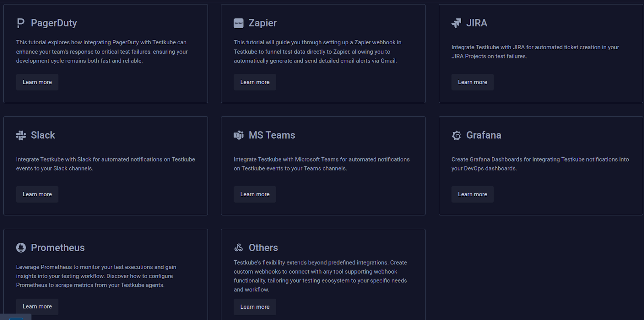The width and height of the screenshot is (644, 320).
Task: Open Learn more for Slack
Action: pos(37,194)
